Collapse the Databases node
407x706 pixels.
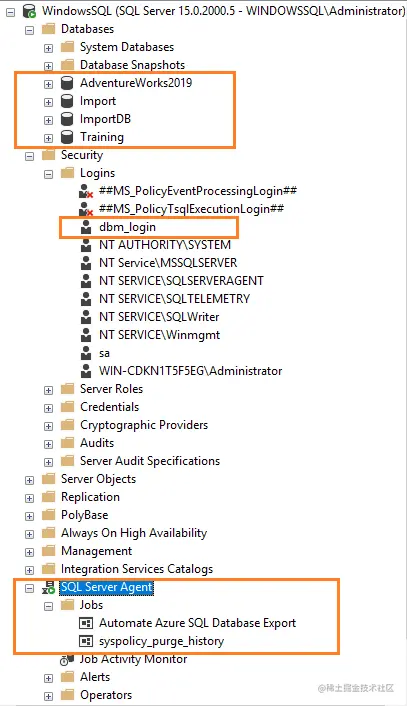pyautogui.click(x=30, y=30)
